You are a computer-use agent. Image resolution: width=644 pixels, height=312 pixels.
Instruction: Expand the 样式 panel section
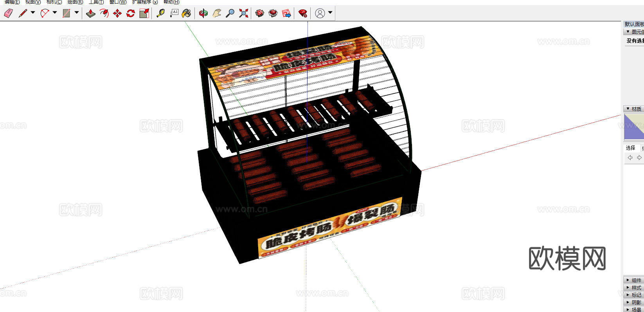click(x=633, y=287)
